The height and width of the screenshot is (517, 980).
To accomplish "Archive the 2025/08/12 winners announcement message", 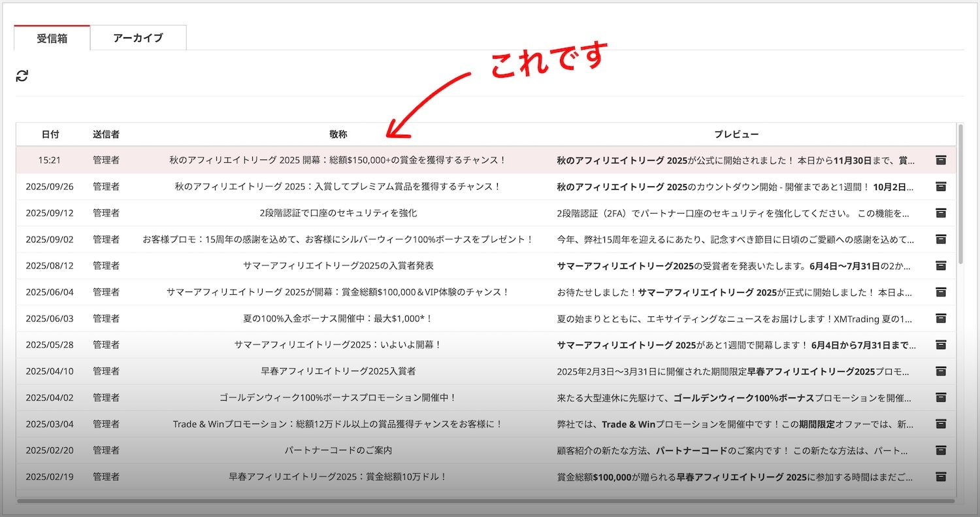I will pyautogui.click(x=941, y=265).
